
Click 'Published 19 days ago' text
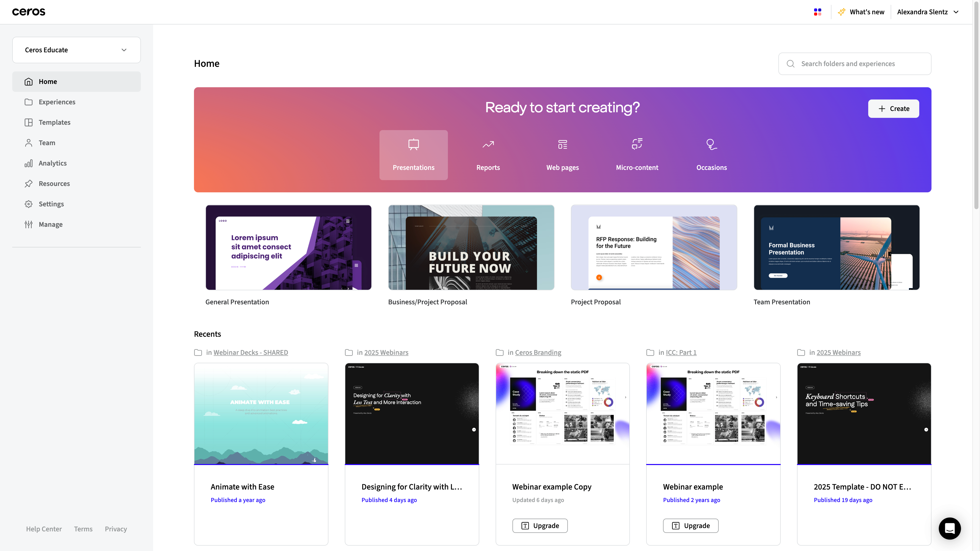843,500
